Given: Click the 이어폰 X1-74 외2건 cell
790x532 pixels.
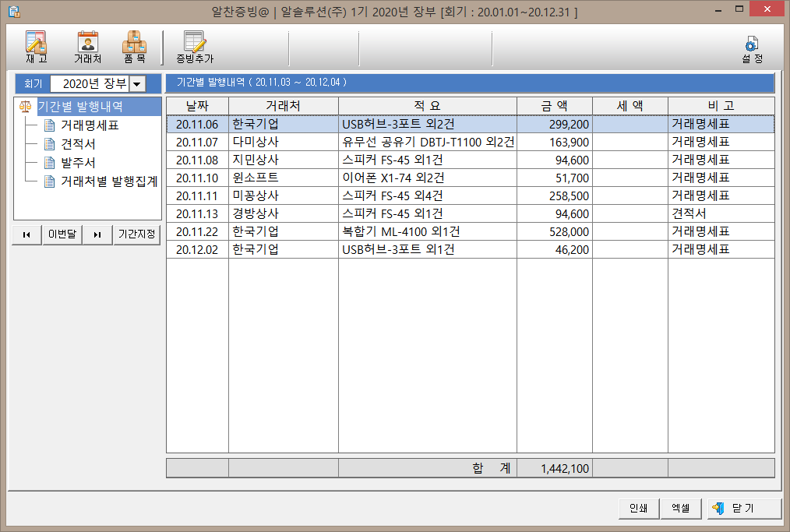Looking at the screenshot, I should coord(427,178).
